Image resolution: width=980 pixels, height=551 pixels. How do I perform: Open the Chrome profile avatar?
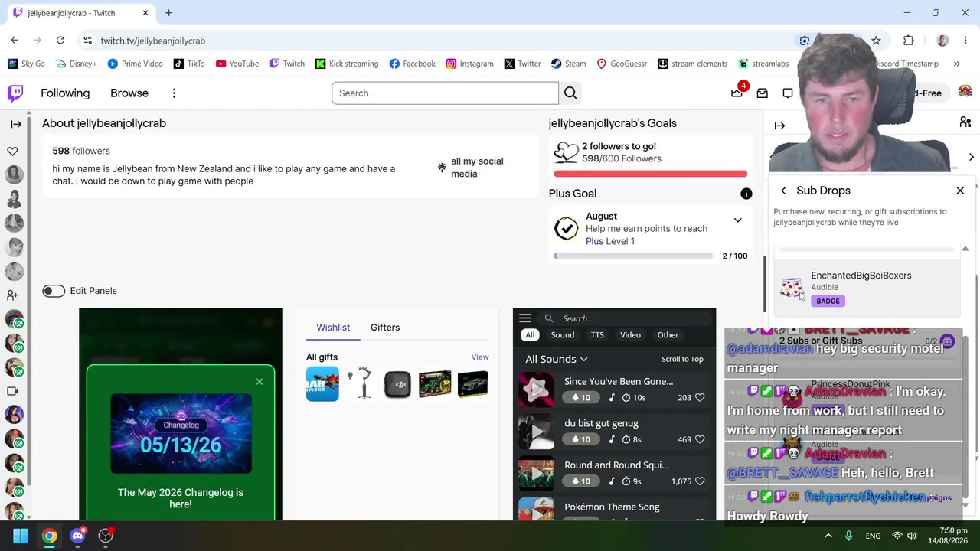[942, 41]
